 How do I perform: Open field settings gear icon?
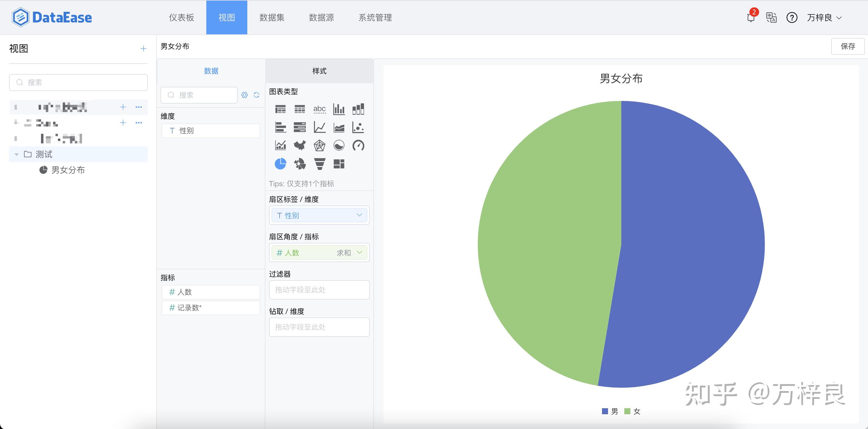click(245, 95)
